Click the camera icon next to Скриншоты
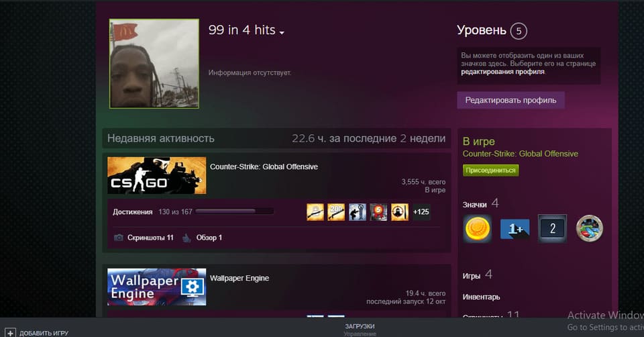The image size is (644, 337). [118, 238]
